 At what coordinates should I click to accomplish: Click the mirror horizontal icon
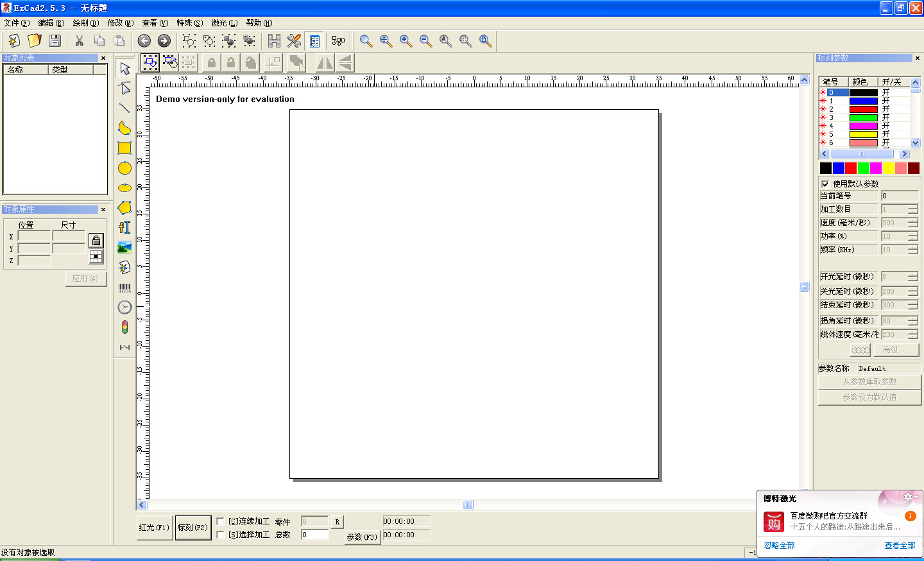[x=325, y=62]
